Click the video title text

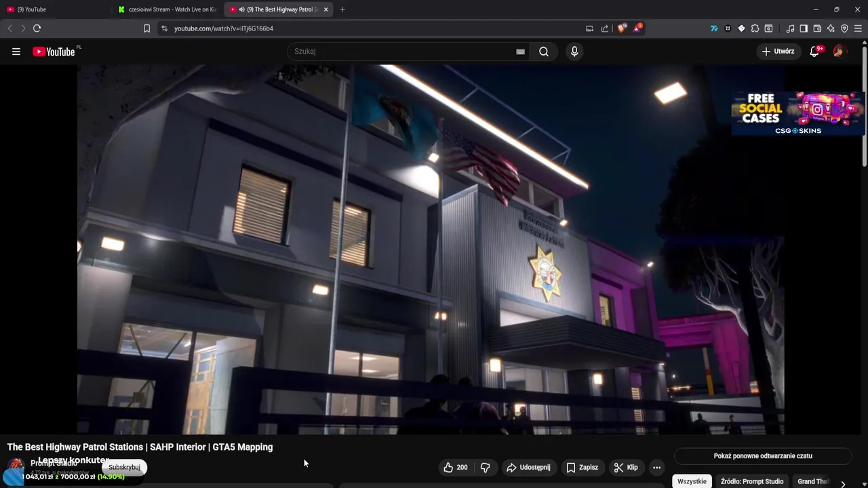[x=140, y=447]
